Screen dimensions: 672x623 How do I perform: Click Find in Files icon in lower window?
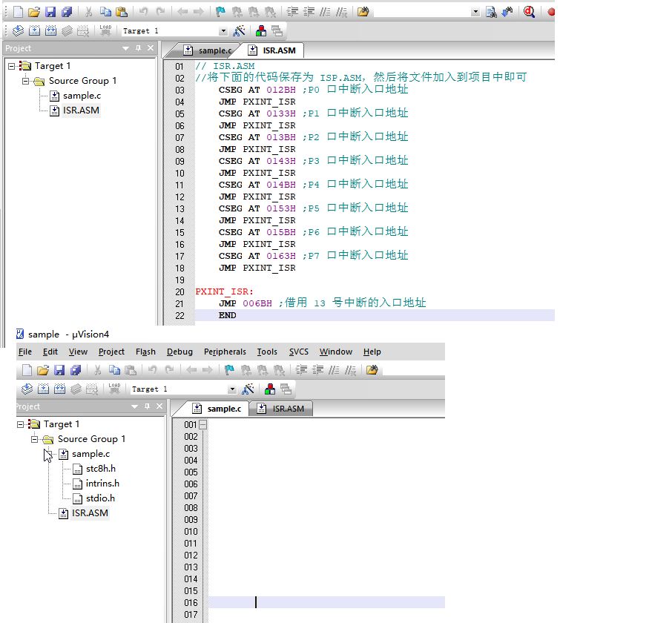tap(372, 370)
